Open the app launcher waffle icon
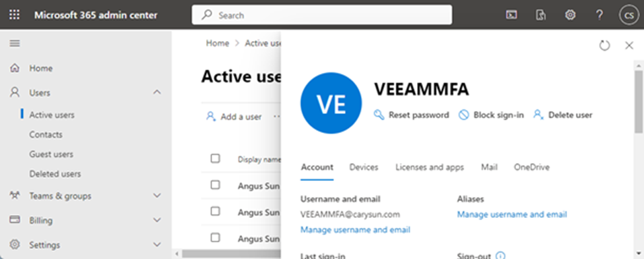Image resolution: width=644 pixels, height=259 pixels. [x=14, y=16]
